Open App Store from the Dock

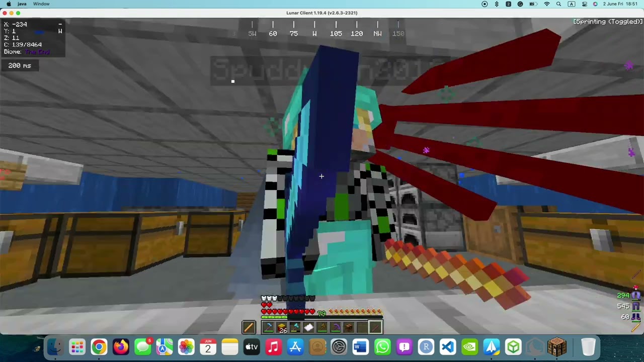pos(295,347)
